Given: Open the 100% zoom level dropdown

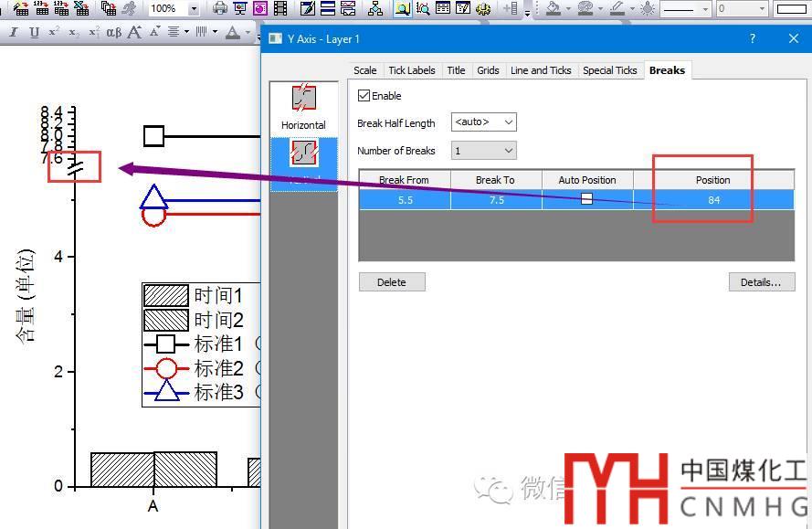Looking at the screenshot, I should [194, 9].
